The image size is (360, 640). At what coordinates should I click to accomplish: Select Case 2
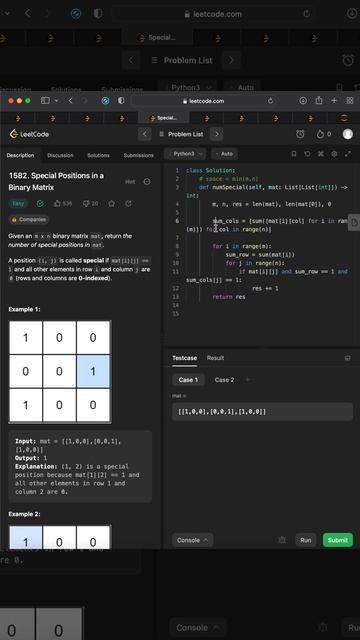click(224, 380)
